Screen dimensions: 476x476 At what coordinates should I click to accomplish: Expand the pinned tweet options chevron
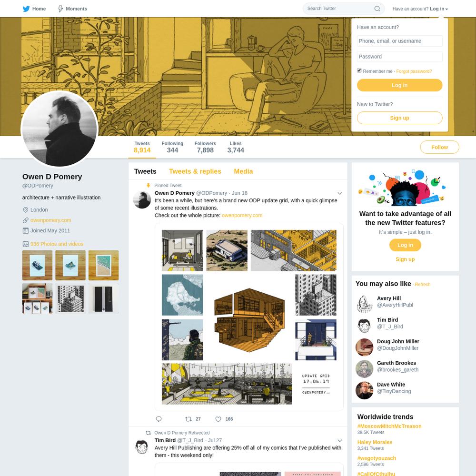[x=340, y=193]
